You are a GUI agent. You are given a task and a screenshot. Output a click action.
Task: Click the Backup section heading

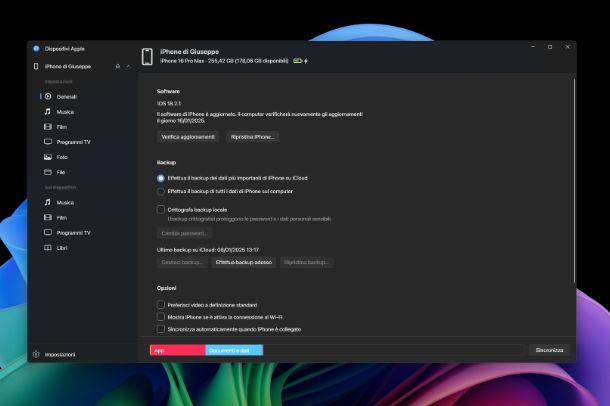[166, 163]
